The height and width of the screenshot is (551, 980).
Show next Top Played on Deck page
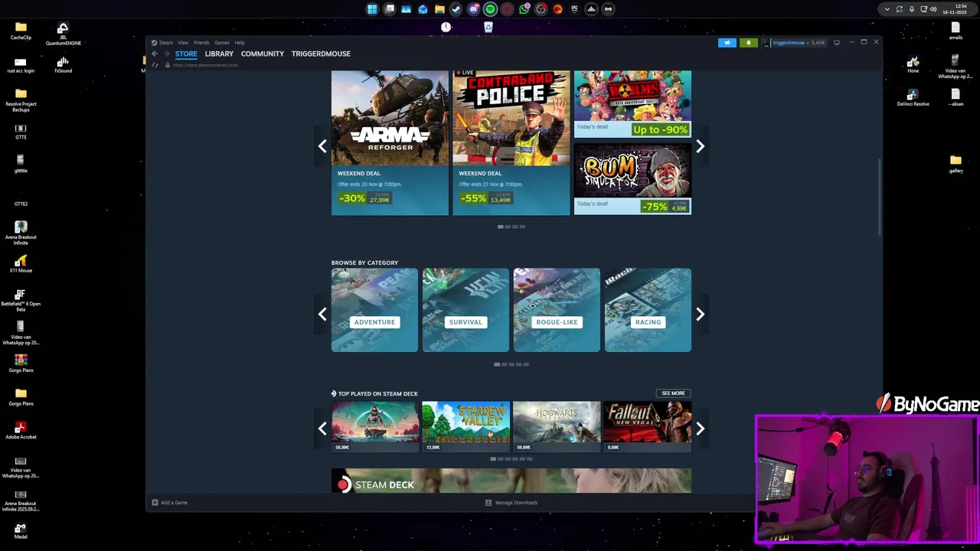[700, 429]
